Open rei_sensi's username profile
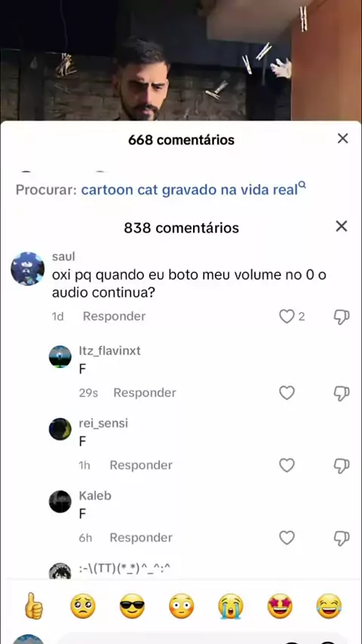 (103, 424)
